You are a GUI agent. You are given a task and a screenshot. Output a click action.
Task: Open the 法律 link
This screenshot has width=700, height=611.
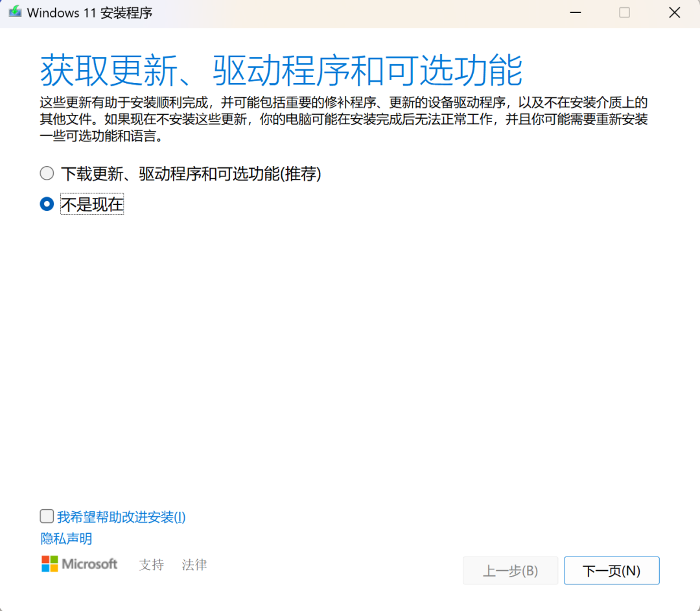(x=194, y=564)
